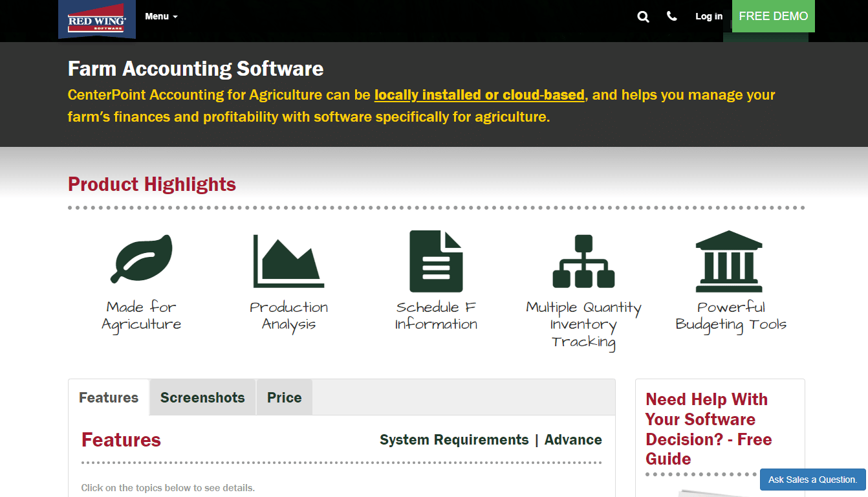Switch to the Screenshots tab
This screenshot has width=868, height=497.
click(202, 397)
